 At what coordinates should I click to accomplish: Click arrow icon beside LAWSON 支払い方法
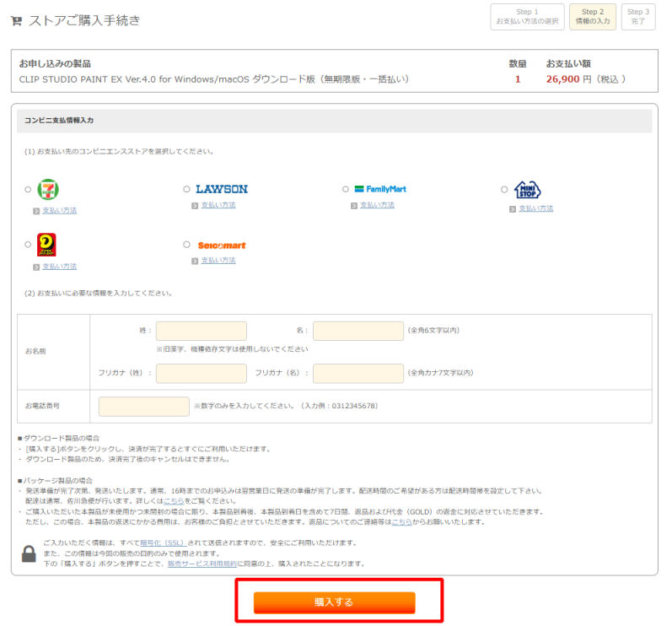195,206
